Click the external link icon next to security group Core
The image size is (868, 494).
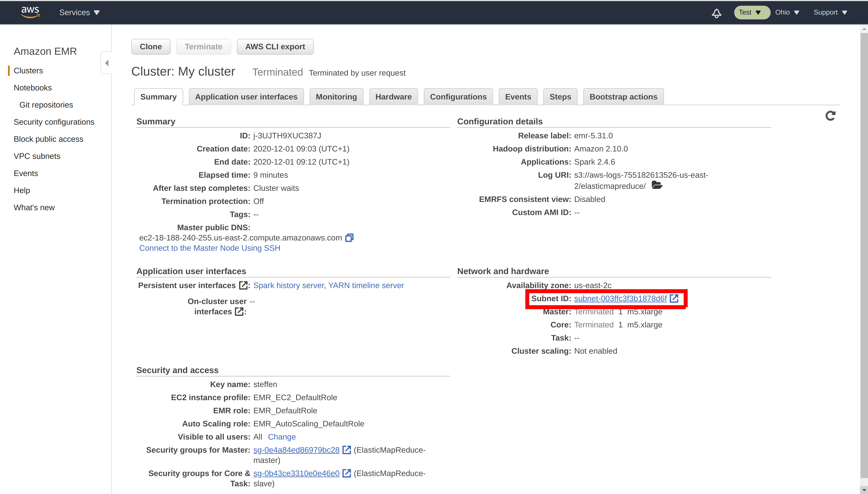[x=346, y=473]
